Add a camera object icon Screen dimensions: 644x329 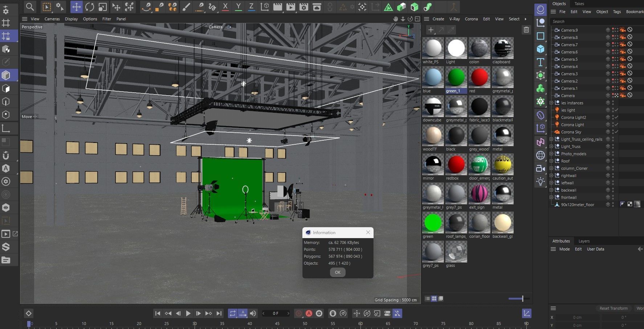pyautogui.click(x=541, y=168)
